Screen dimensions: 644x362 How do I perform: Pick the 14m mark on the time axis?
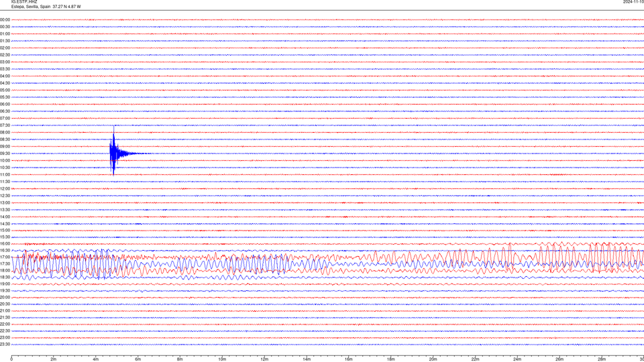[x=307, y=359]
